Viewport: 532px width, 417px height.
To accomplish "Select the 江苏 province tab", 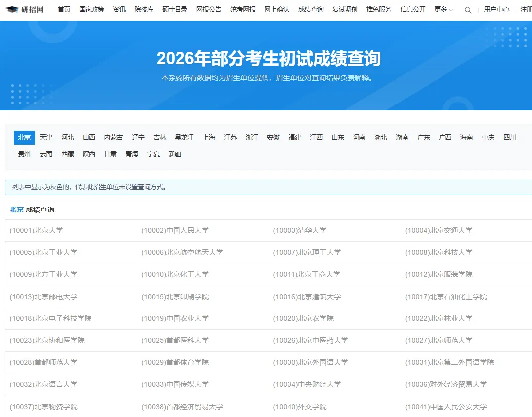I will point(230,137).
